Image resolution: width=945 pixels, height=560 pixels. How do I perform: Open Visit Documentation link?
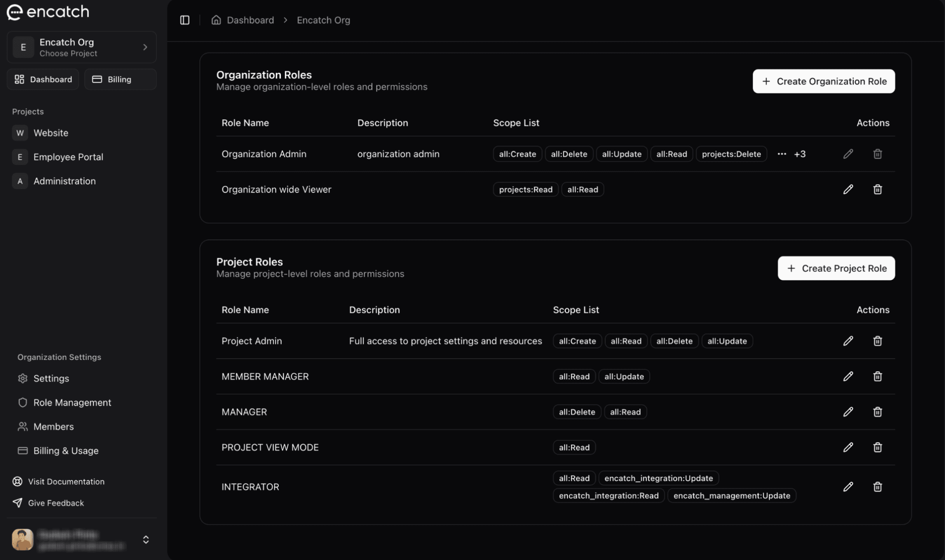(66, 482)
